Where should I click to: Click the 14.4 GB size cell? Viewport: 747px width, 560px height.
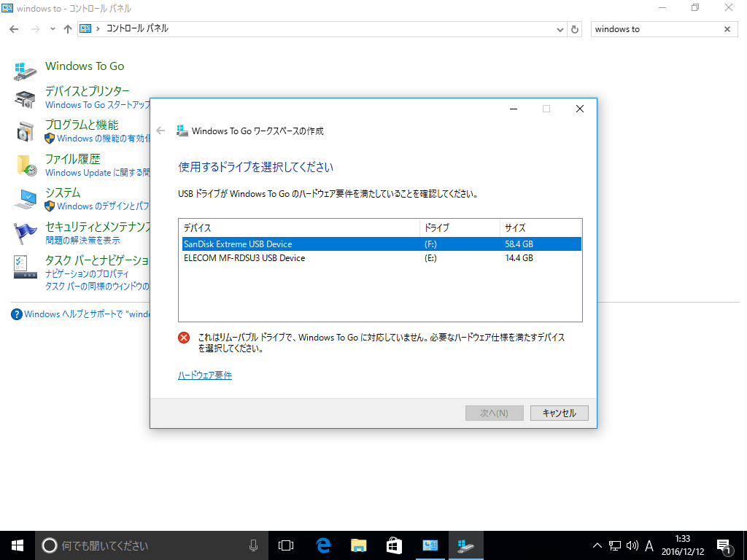[x=519, y=258]
